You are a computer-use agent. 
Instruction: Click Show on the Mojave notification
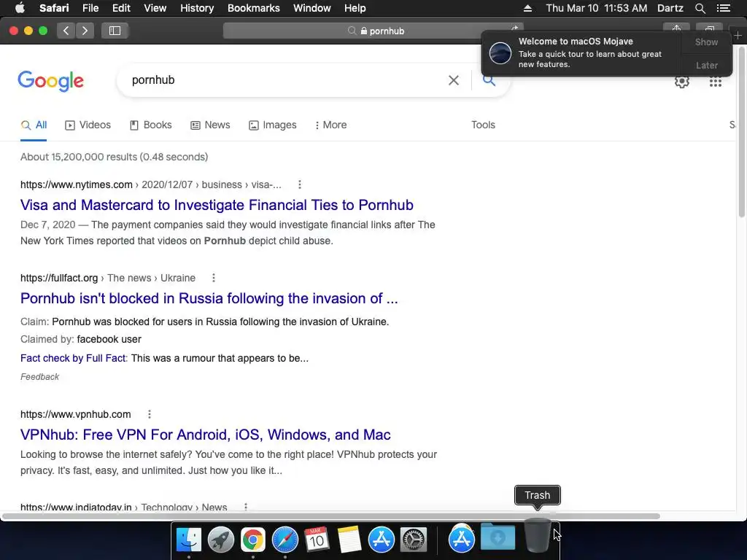(706, 42)
